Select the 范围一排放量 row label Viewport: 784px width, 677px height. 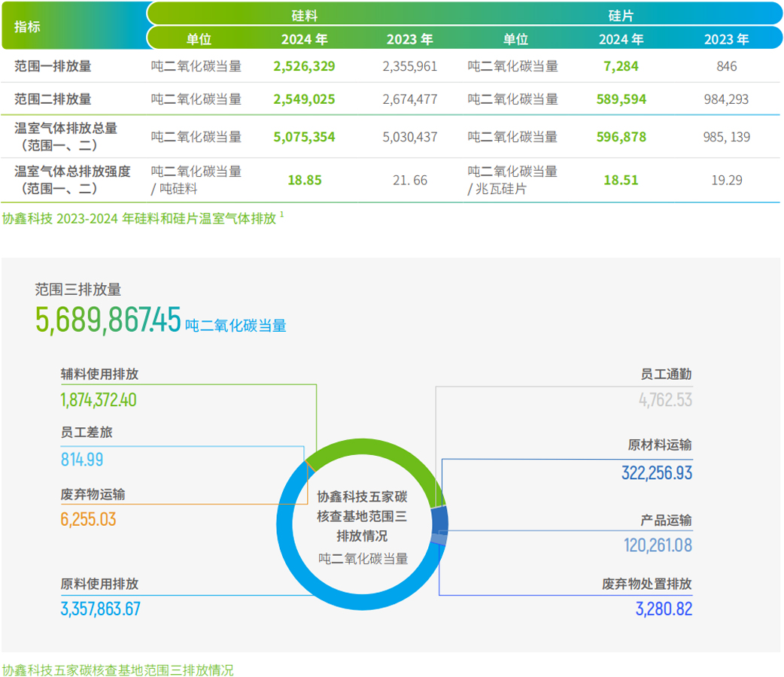(x=53, y=66)
